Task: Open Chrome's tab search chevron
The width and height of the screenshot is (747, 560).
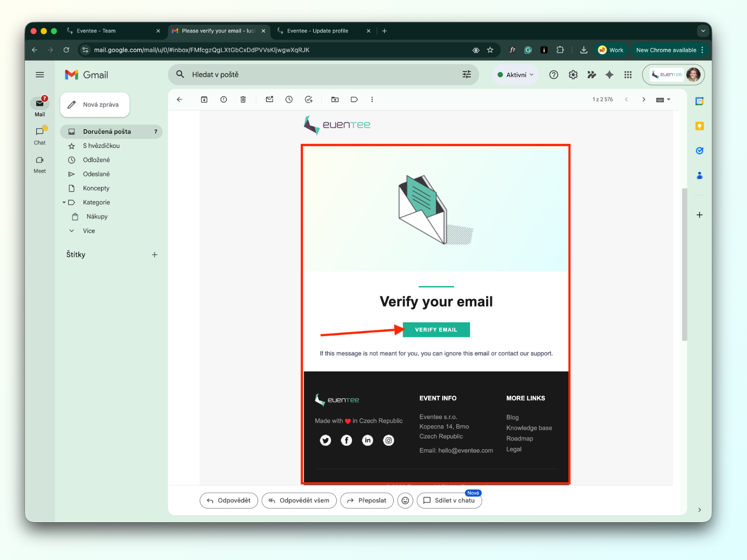Action: pos(703,31)
